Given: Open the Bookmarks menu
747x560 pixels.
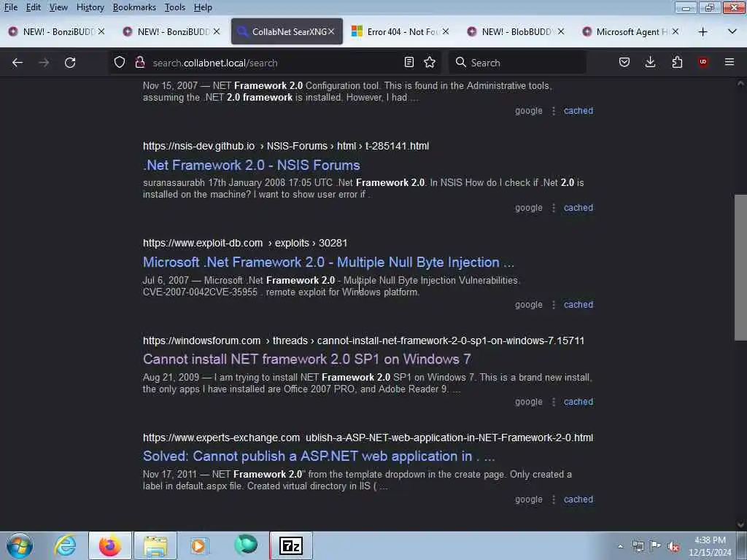Looking at the screenshot, I should [x=134, y=7].
